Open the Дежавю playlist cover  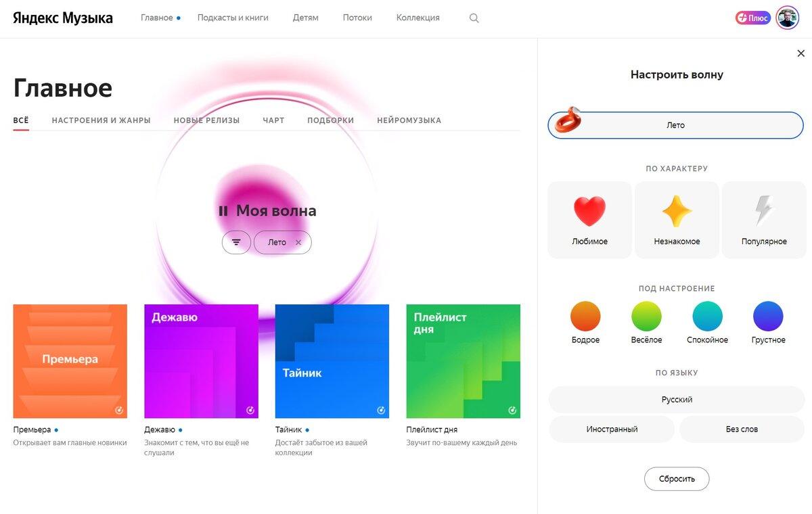201,361
